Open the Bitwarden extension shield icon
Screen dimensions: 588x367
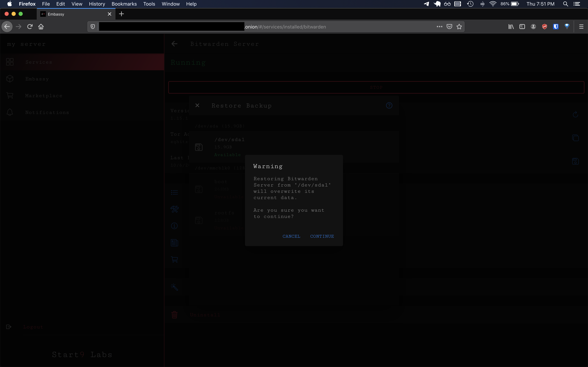click(x=555, y=27)
